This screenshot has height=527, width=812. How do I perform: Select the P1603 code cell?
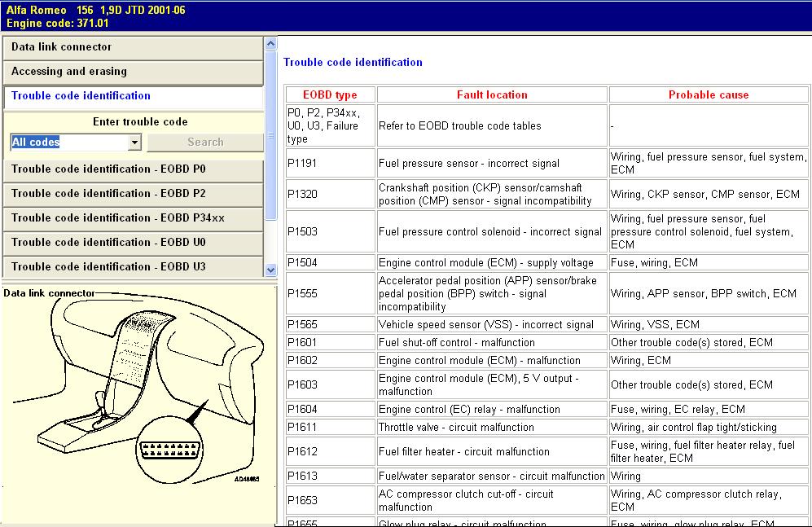tap(330, 384)
